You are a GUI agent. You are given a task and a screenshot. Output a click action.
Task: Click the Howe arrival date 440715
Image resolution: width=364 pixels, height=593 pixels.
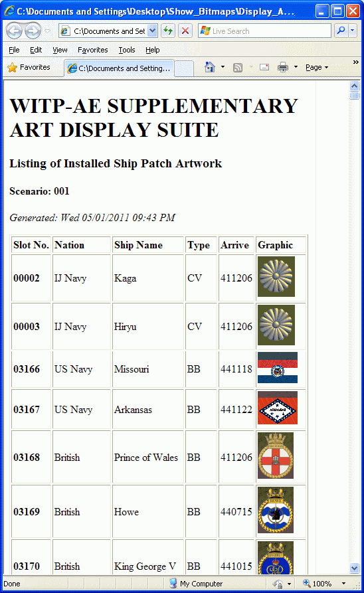click(x=236, y=512)
